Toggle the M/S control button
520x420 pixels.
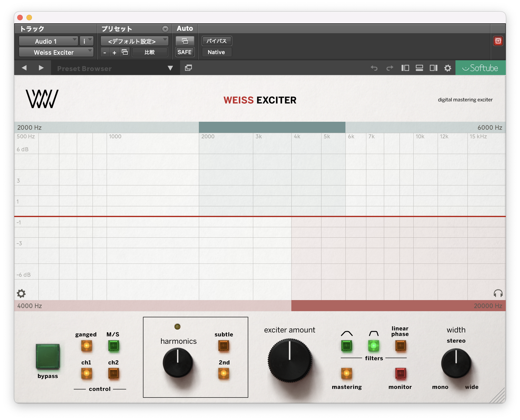[113, 346]
